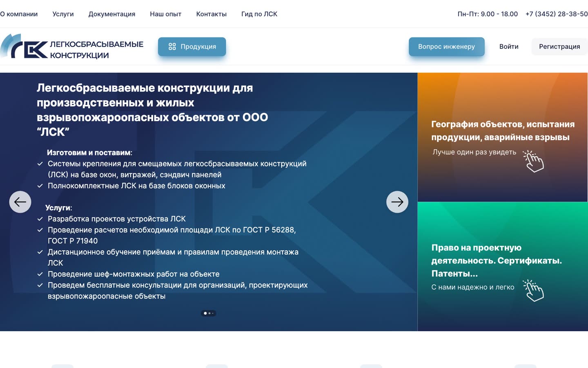Viewport: 588px width, 368px height.
Task: Select the second slider pagination dot
Action: (209, 313)
